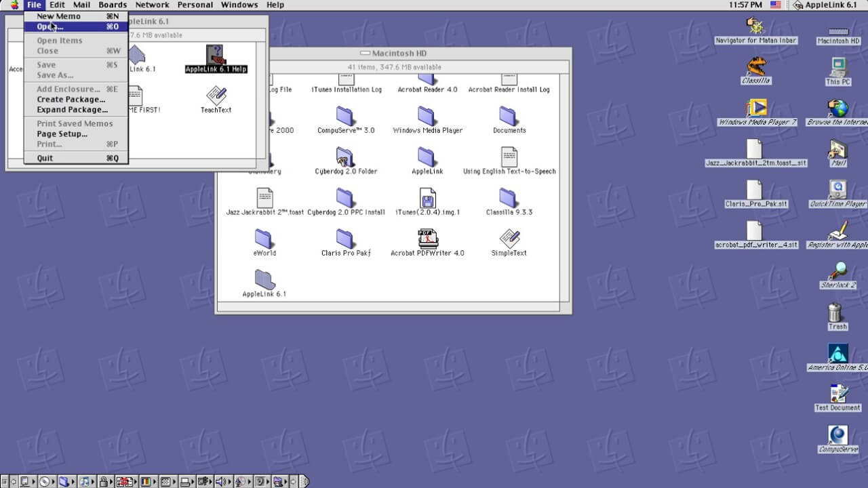
Task: Select Cyberdog 2.0 Folder icon
Action: coord(345,161)
